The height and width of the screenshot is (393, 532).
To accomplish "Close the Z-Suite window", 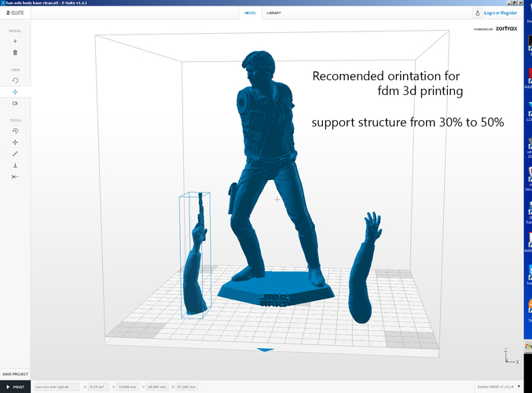I will pos(519,2).
